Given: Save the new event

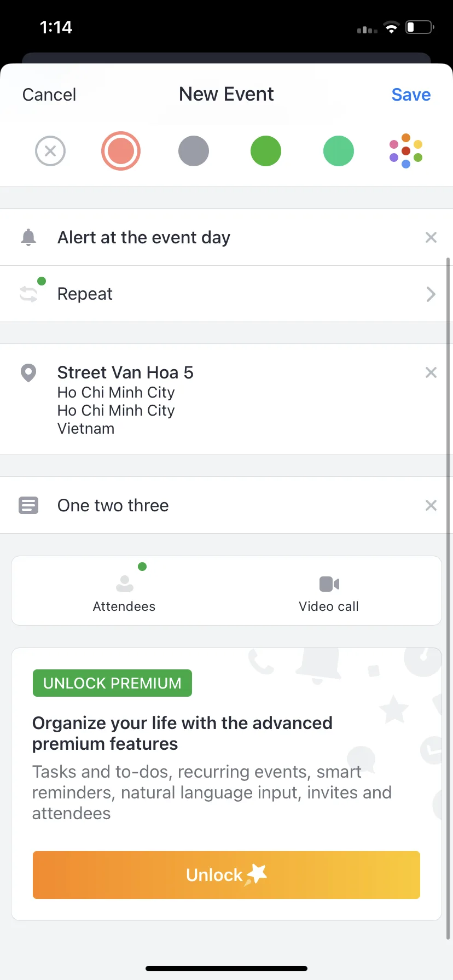Looking at the screenshot, I should [x=411, y=95].
